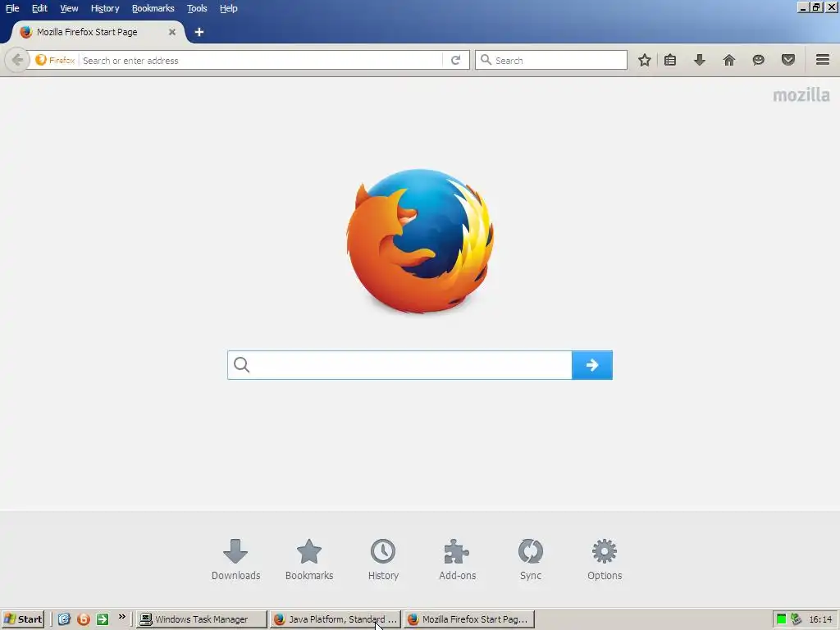
Task: Bookmark this page with star icon
Action: click(x=645, y=60)
